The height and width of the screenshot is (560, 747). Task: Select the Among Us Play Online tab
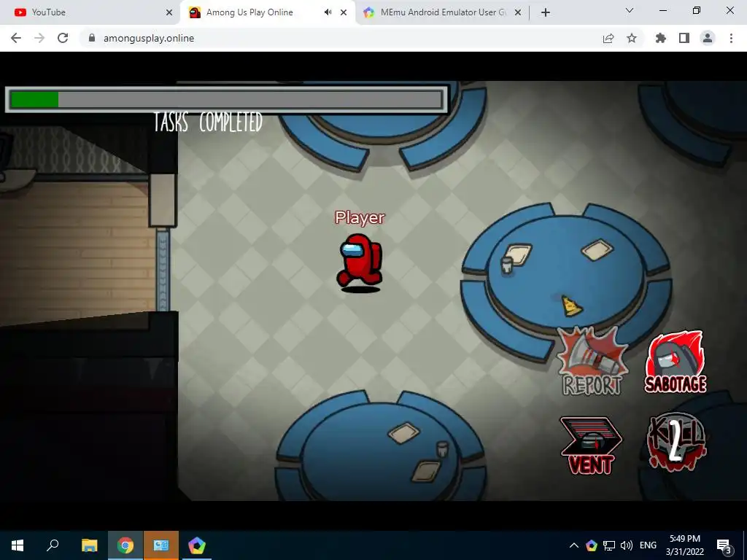(258, 12)
